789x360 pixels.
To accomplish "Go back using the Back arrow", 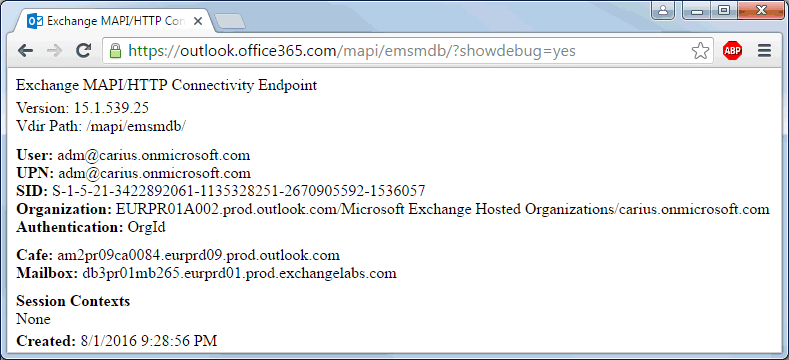I will [25, 50].
